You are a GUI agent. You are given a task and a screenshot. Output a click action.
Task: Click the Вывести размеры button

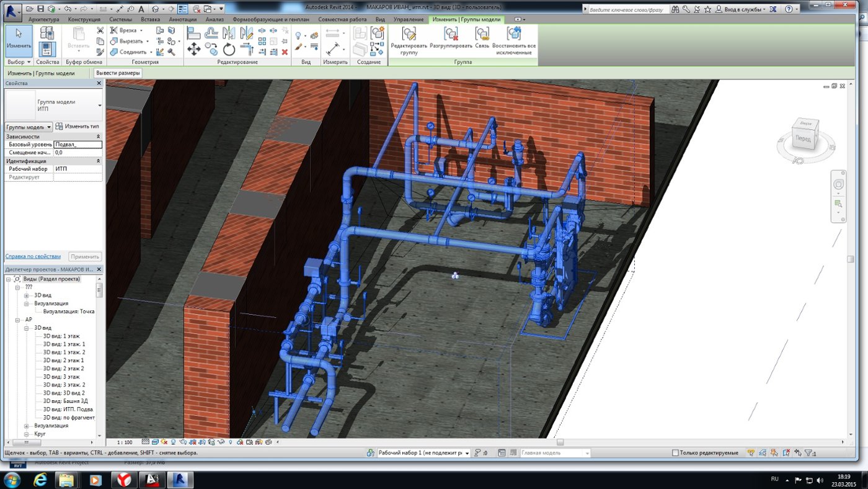click(x=118, y=73)
